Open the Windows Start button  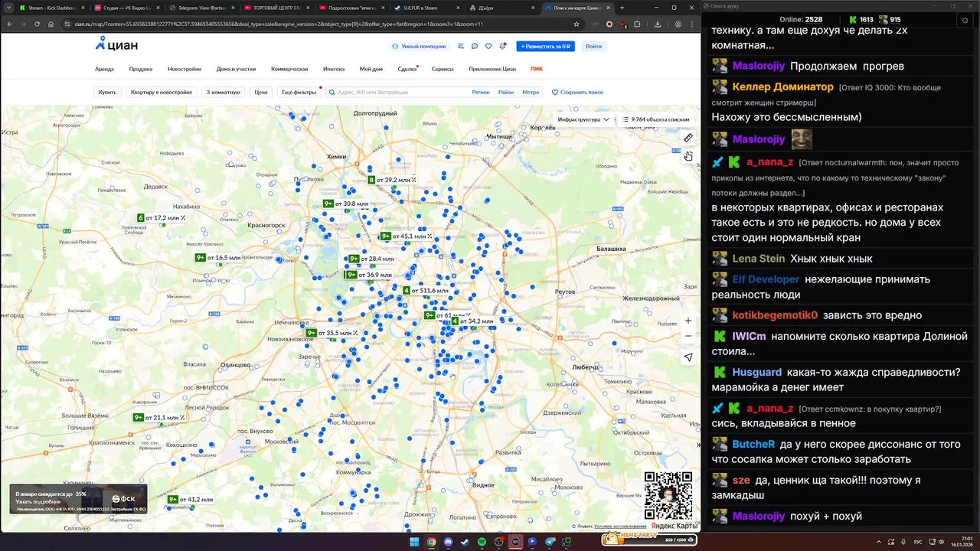click(414, 542)
